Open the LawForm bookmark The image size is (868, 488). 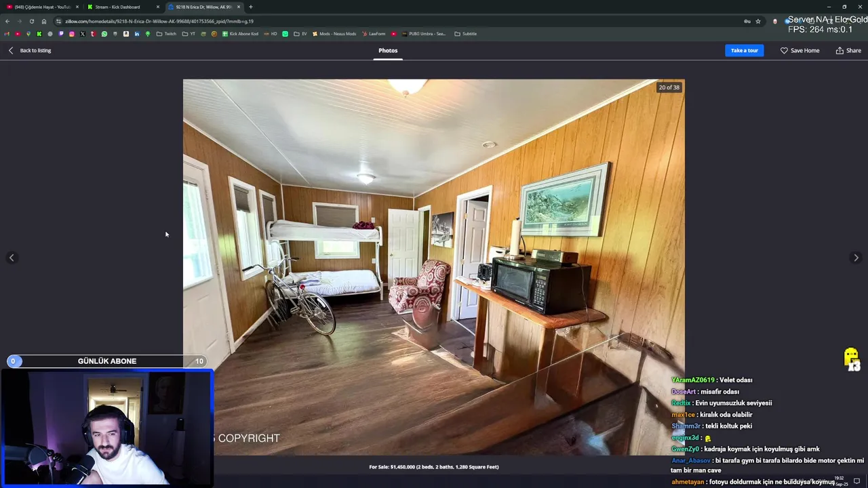(x=374, y=33)
